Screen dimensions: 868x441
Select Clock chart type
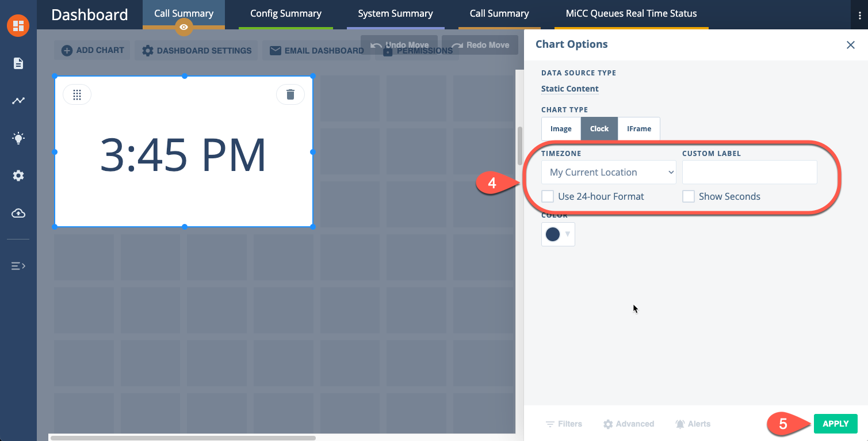tap(599, 129)
